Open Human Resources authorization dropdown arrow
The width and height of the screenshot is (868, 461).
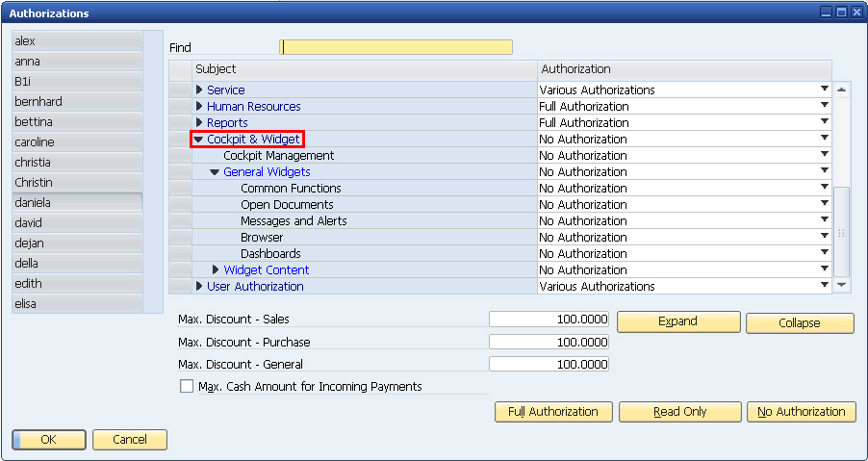[x=825, y=105]
